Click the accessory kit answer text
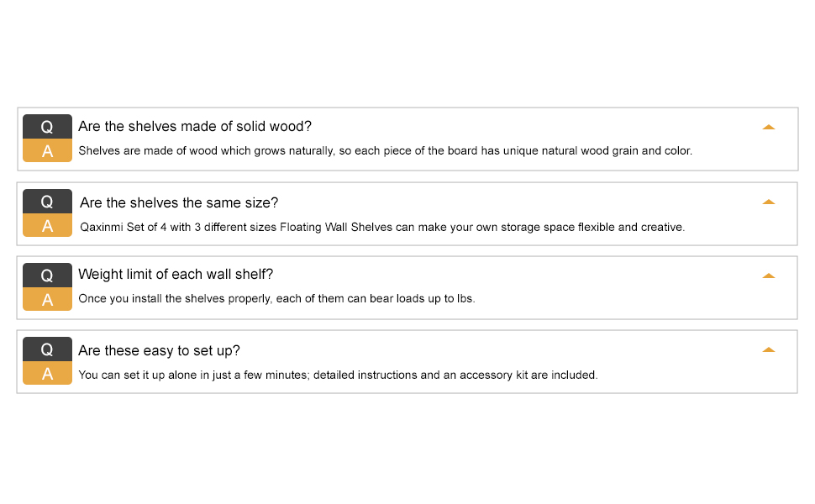The image size is (815, 504). 339,375
